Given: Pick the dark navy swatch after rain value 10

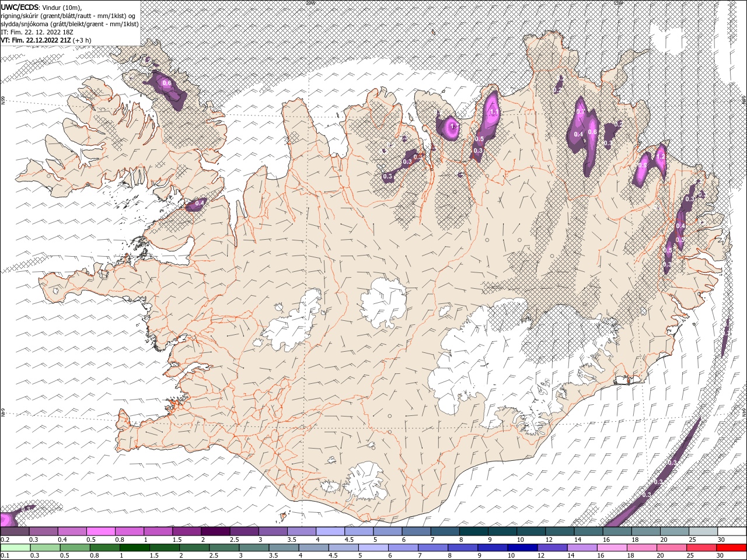Looking at the screenshot, I should pyautogui.click(x=522, y=548).
